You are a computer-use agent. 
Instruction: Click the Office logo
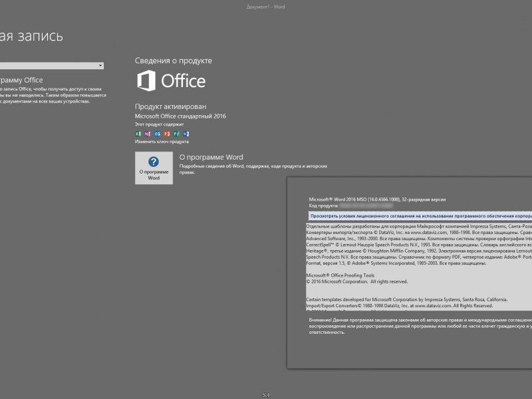click(172, 80)
